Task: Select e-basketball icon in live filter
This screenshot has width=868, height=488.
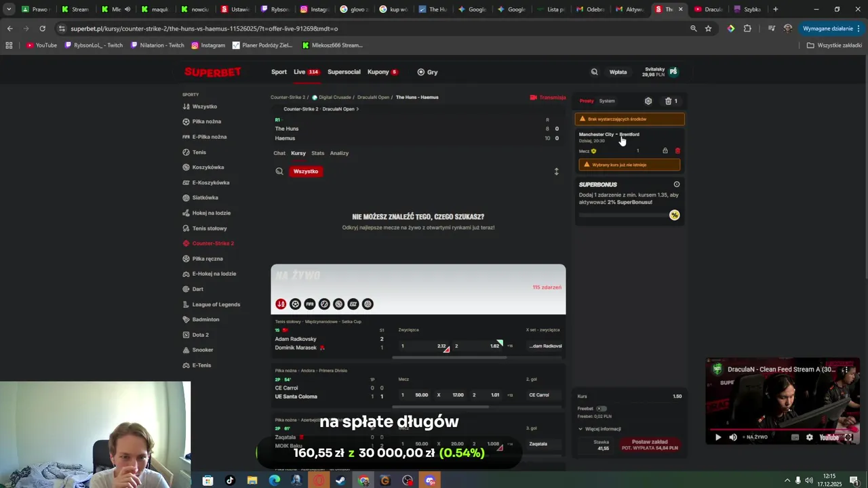Action: point(353,304)
